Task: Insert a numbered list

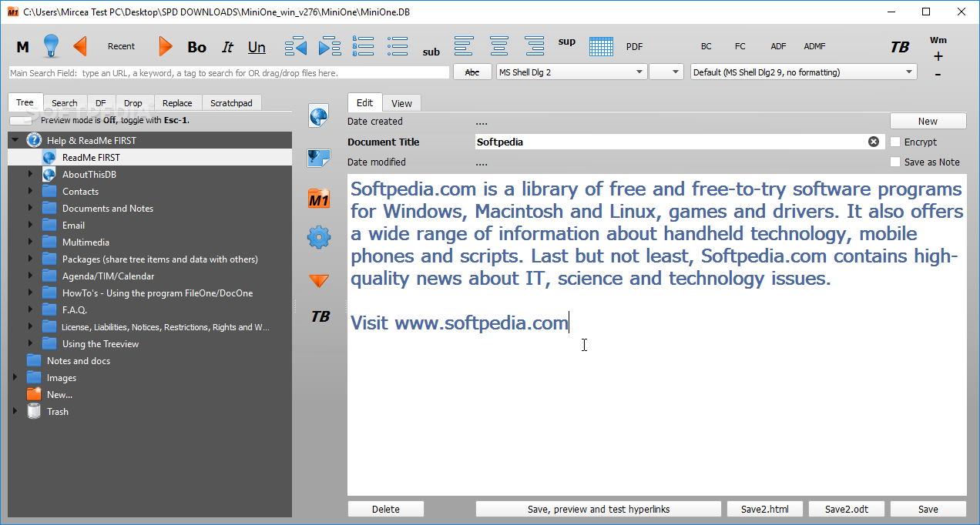Action: [363, 45]
